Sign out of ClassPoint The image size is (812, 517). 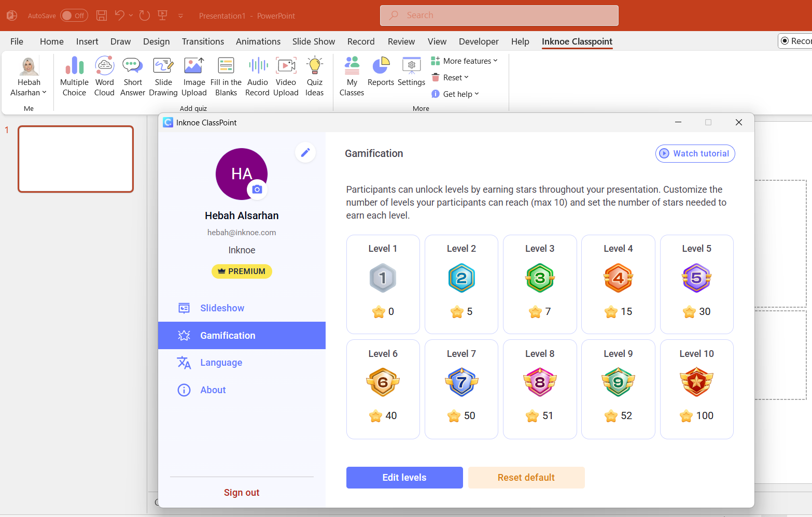click(242, 493)
